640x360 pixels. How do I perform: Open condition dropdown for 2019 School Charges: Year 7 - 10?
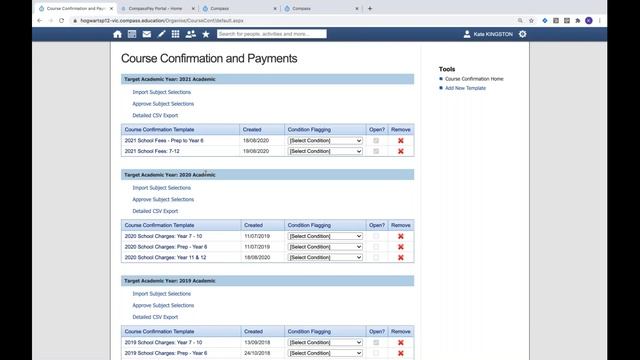click(325, 342)
